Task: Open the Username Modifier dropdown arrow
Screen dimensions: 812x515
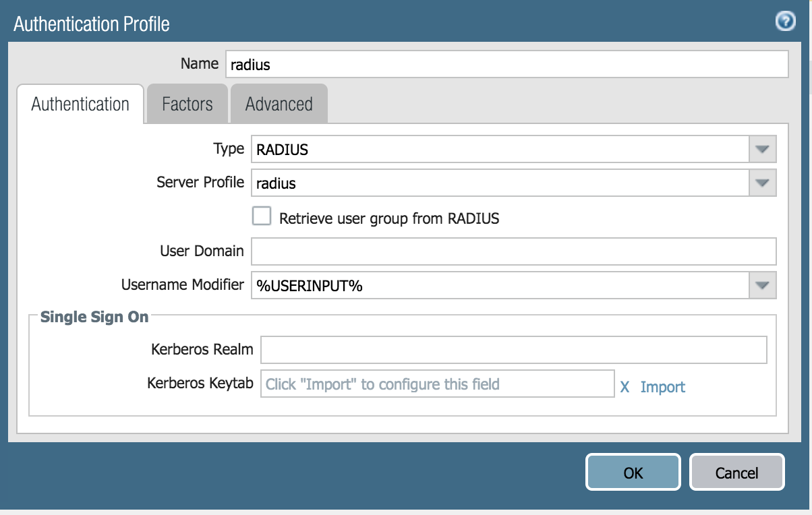Action: click(x=762, y=285)
